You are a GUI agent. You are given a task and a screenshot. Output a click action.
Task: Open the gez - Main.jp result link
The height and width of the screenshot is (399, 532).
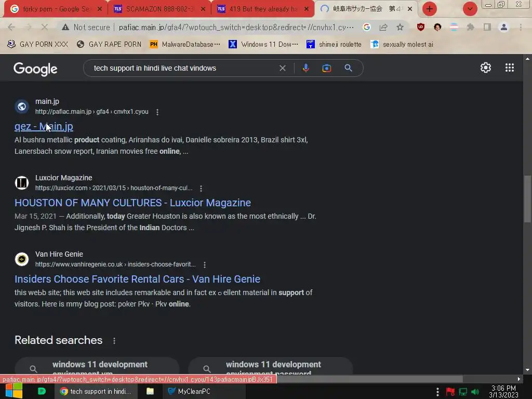tap(44, 127)
